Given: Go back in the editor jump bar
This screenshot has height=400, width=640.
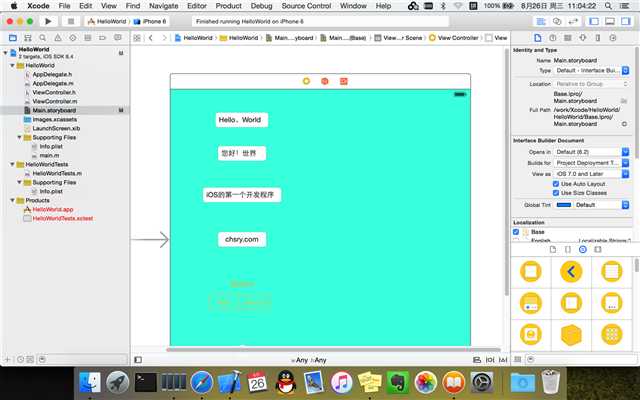Looking at the screenshot, I should 151,38.
